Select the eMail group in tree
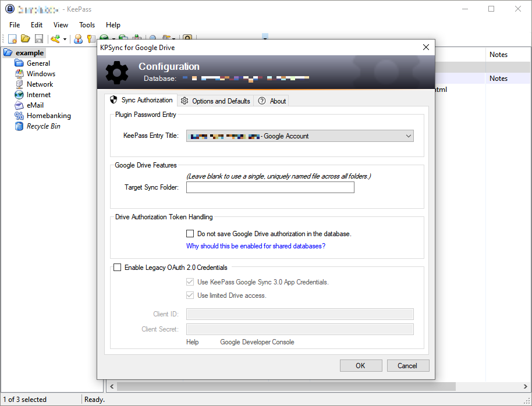 coord(35,105)
